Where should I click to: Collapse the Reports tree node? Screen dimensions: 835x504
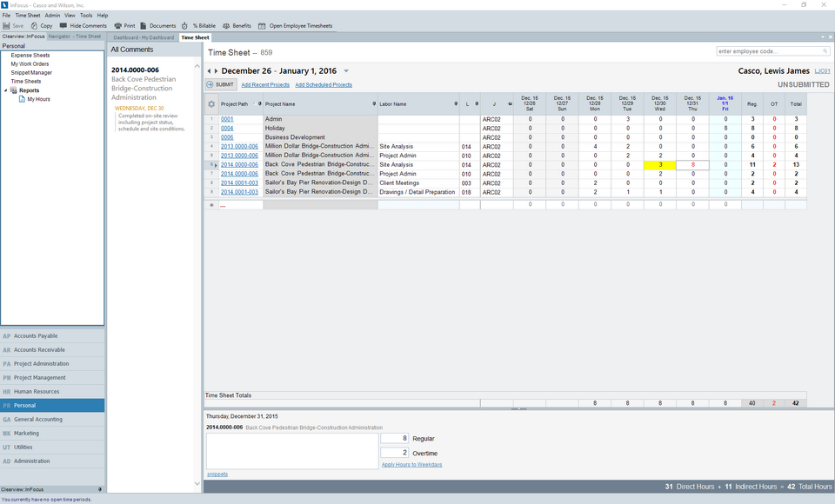click(6, 90)
